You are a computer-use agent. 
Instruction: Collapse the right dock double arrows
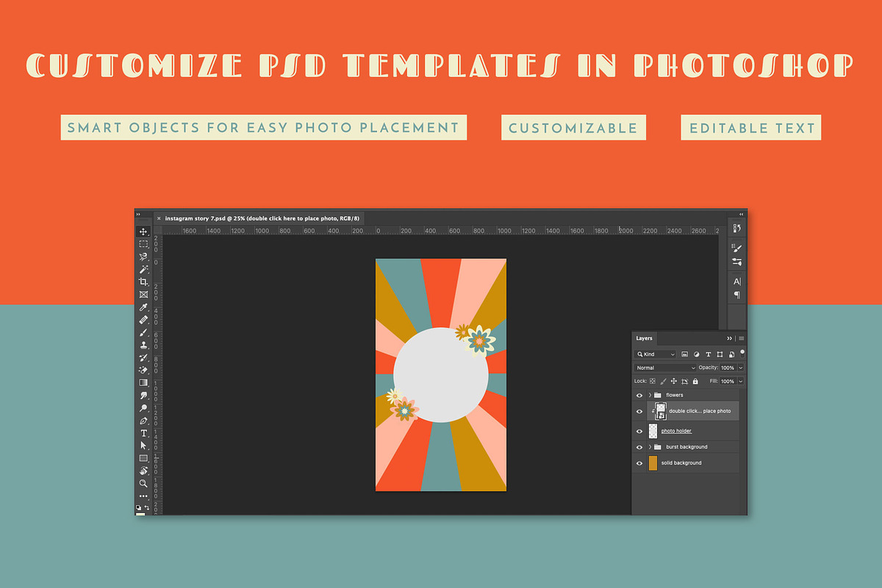click(x=742, y=215)
